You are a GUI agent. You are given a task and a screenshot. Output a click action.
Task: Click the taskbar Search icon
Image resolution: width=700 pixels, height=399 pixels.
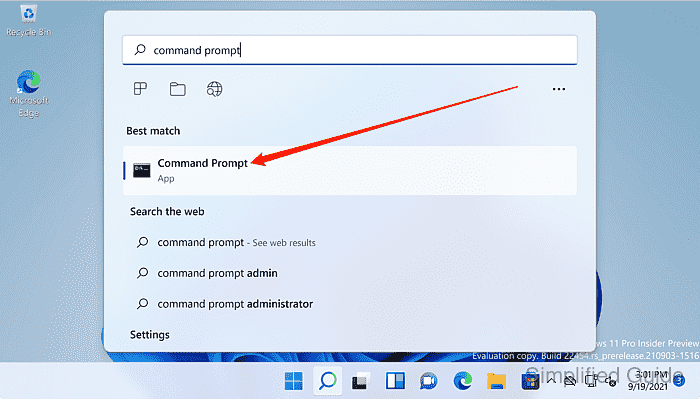pyautogui.click(x=328, y=381)
